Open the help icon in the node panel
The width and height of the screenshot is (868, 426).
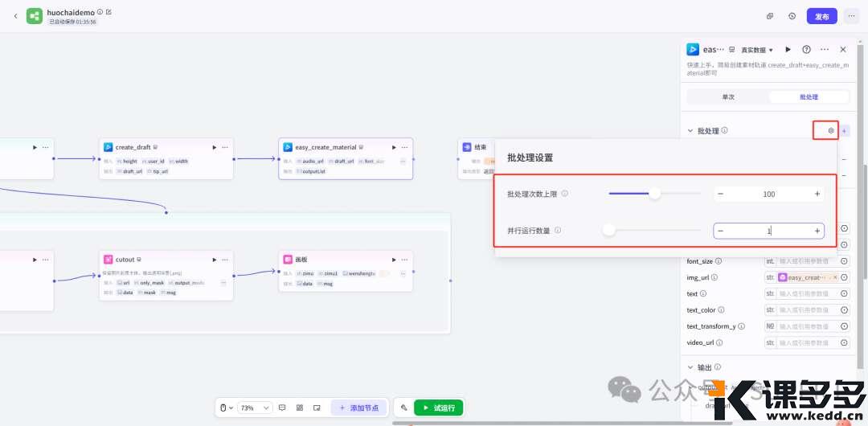pos(806,50)
